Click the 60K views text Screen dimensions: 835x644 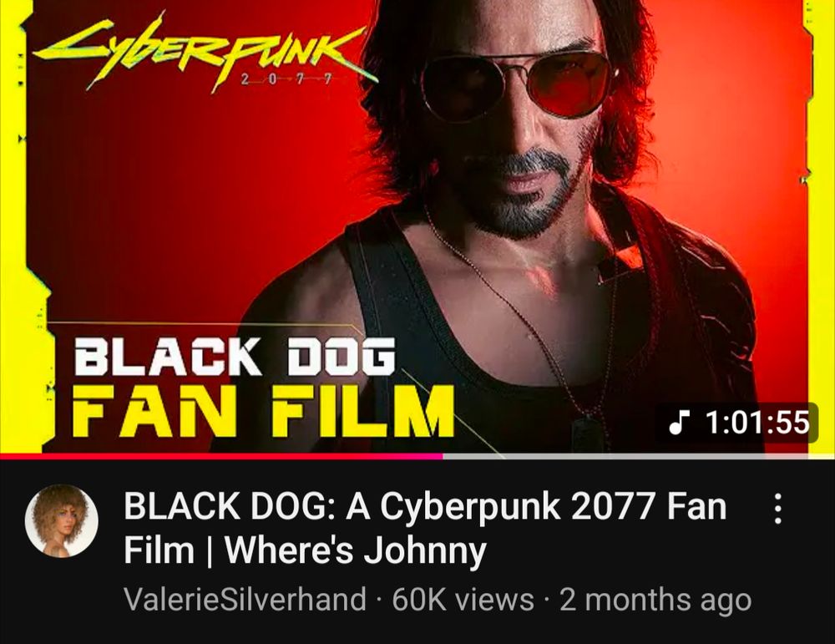pos(463,599)
